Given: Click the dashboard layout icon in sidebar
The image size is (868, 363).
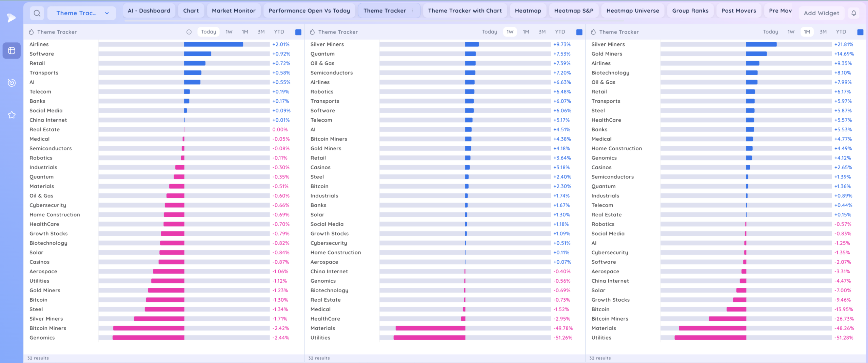Looking at the screenshot, I should 12,50.
